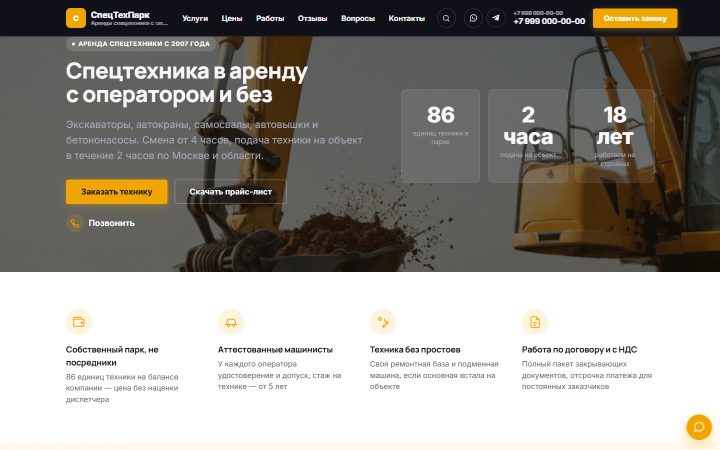Click vehicle icon above Аттестованные машинисты
The image size is (720, 450).
click(x=231, y=322)
